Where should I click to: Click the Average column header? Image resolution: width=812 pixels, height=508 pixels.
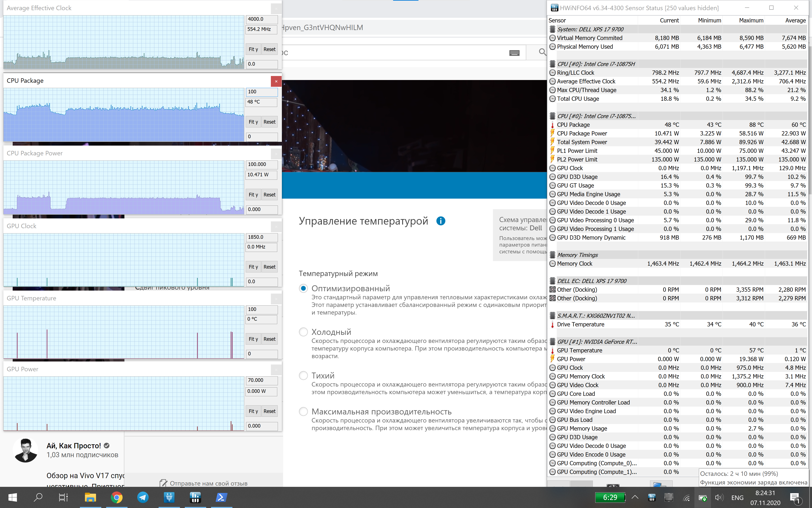[x=795, y=21]
